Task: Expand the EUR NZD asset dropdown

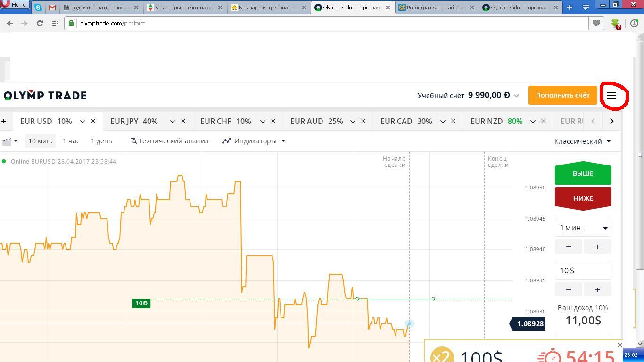Action: click(x=533, y=121)
